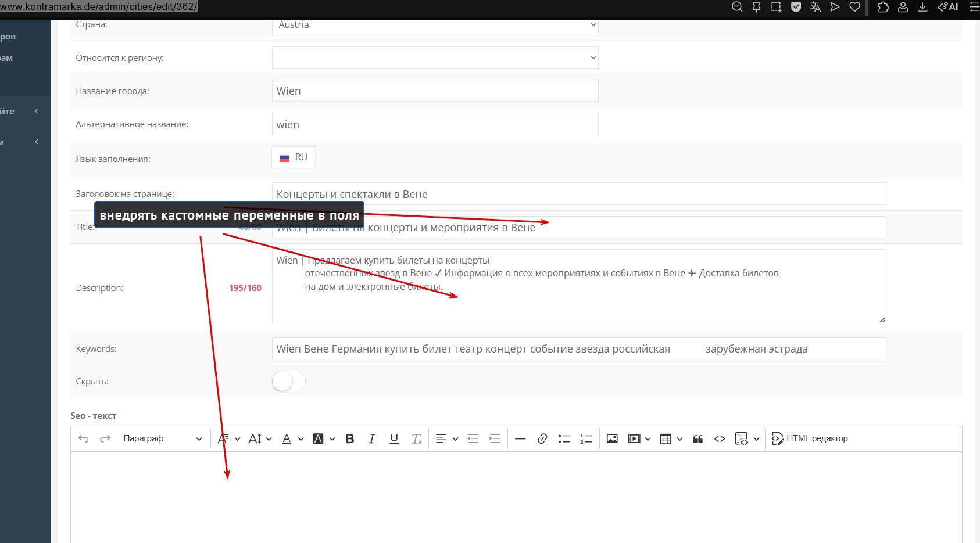Click the font color icon
The width and height of the screenshot is (980, 543).
[x=287, y=439]
